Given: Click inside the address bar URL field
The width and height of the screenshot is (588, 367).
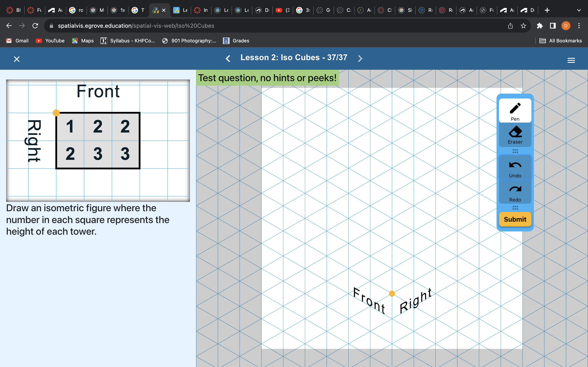Looking at the screenshot, I should click(x=170, y=25).
